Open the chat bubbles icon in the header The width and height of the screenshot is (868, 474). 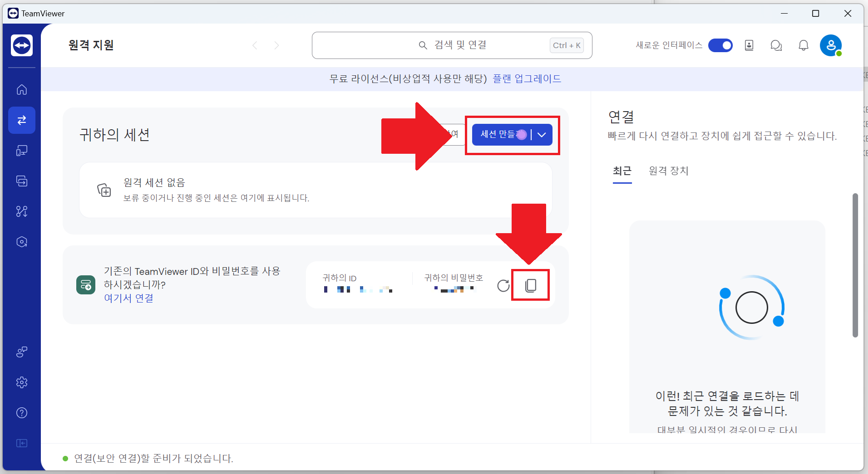pyautogui.click(x=776, y=45)
